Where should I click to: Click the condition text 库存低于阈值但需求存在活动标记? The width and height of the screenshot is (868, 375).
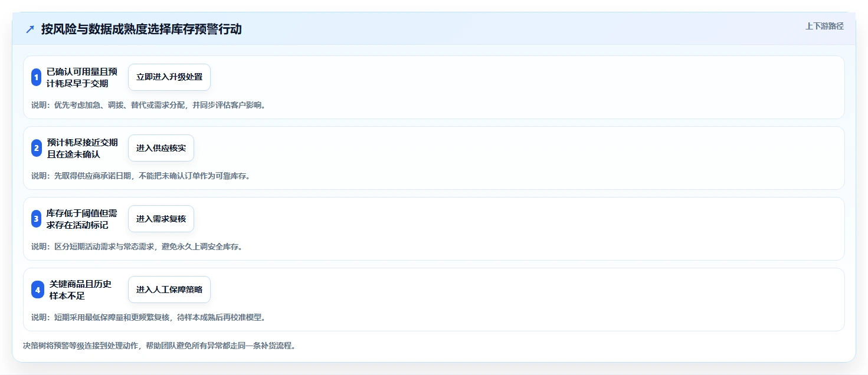point(82,219)
